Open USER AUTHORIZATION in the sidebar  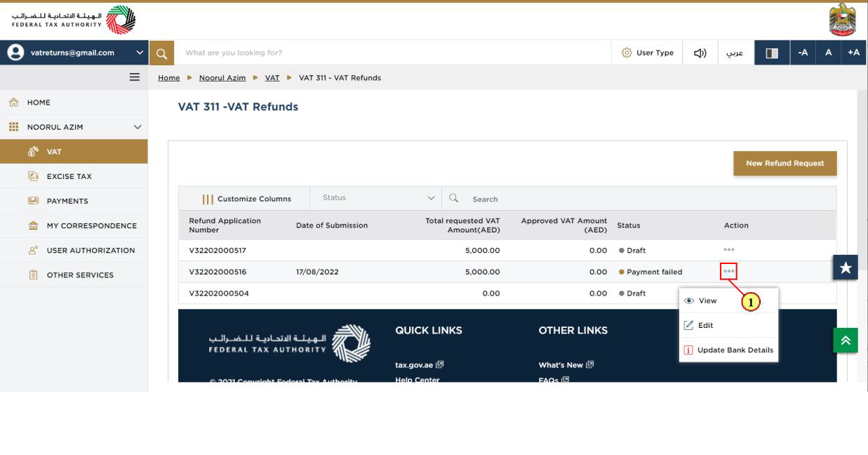coord(74,250)
